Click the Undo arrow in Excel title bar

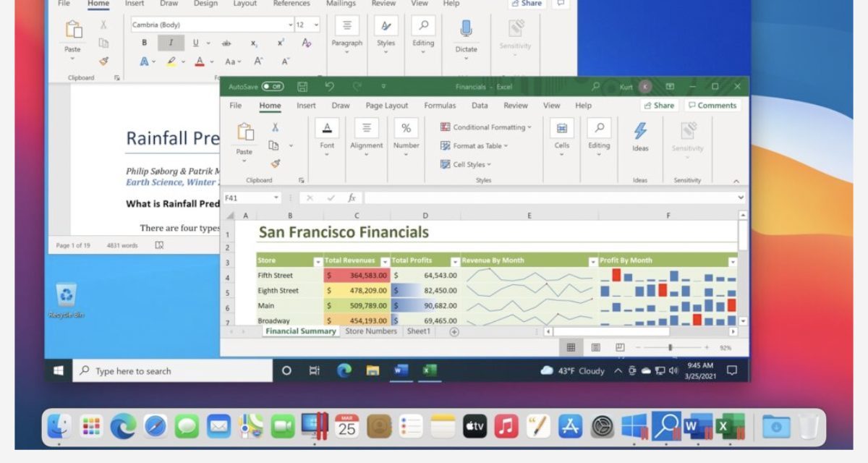330,87
